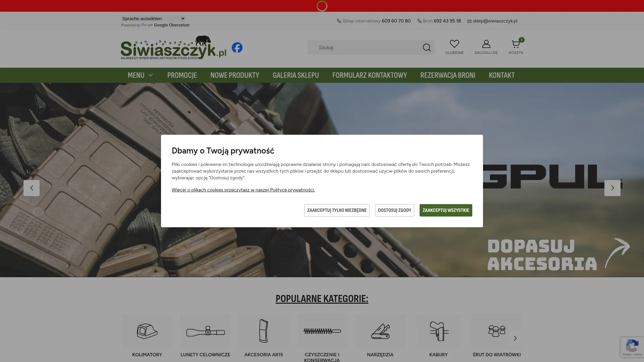Click the Popularne kategorie heading

(x=322, y=299)
